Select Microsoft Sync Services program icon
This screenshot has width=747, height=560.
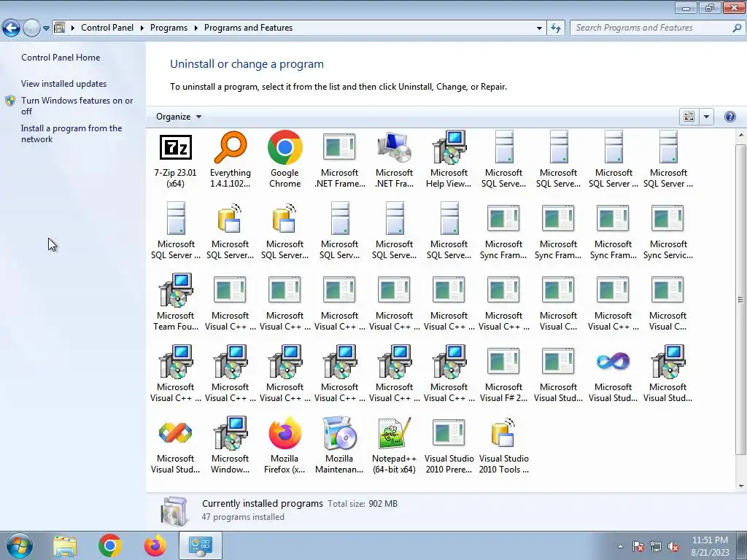coord(668,230)
